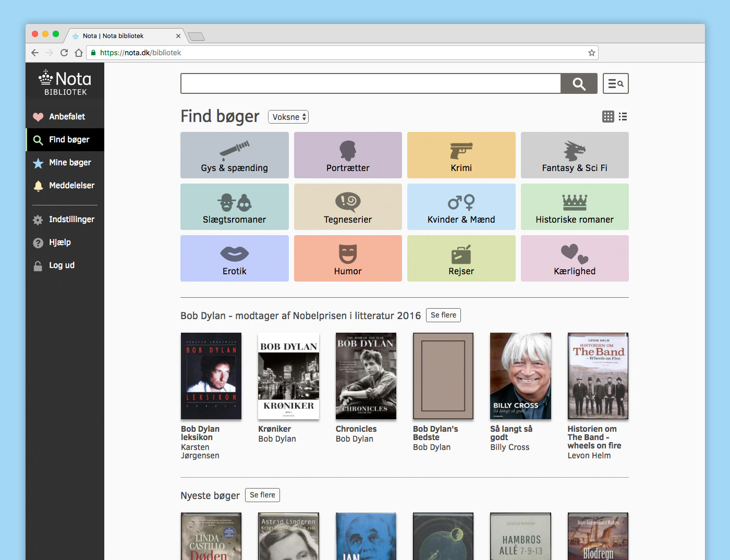Go to Mine bøger in sidebar
The image size is (730, 560).
pyautogui.click(x=65, y=163)
